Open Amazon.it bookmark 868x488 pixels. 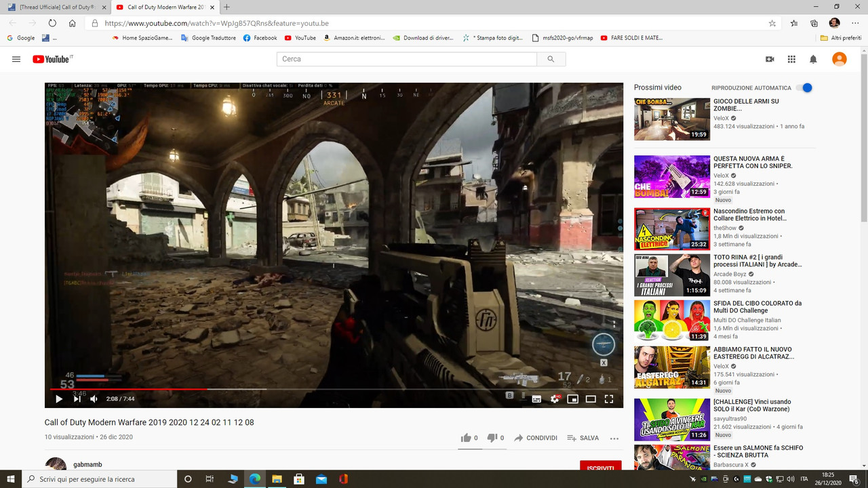tap(354, 38)
